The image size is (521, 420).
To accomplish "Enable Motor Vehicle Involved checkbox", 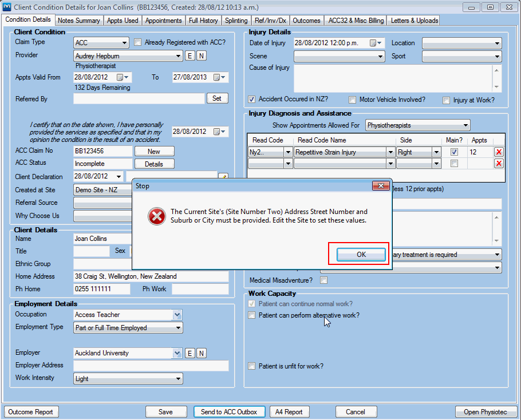I will 353,100.
